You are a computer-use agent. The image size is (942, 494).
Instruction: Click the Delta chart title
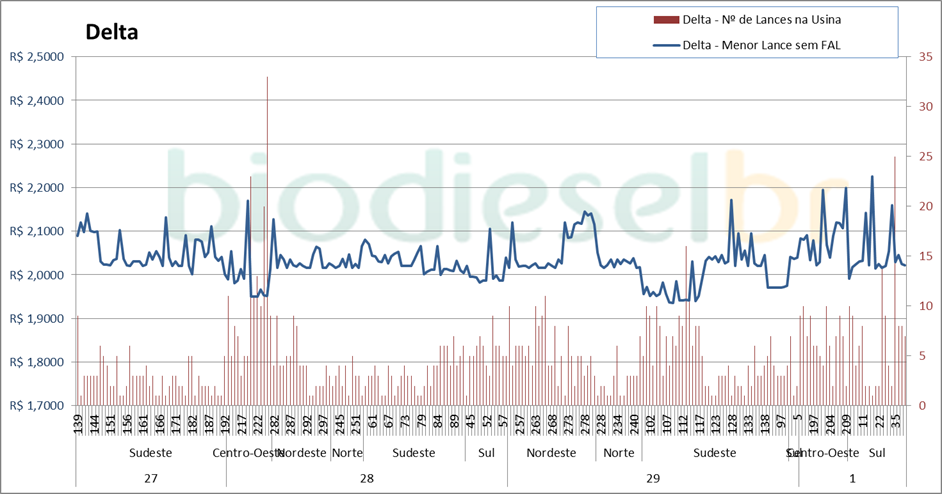(x=111, y=31)
